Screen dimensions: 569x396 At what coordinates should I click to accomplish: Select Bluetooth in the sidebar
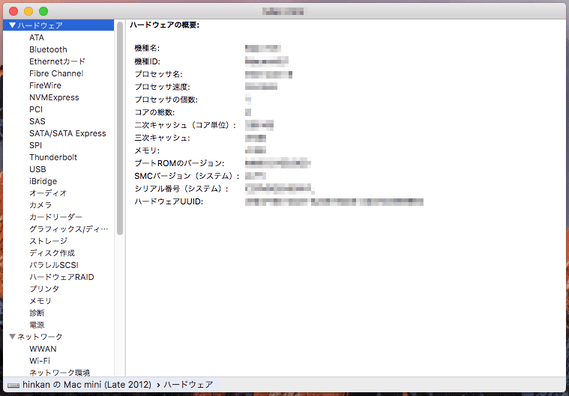coord(48,49)
